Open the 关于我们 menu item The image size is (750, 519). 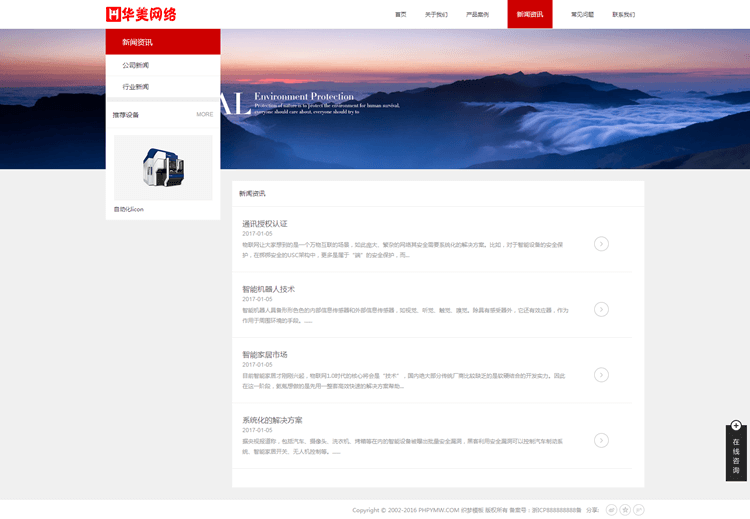coord(436,14)
